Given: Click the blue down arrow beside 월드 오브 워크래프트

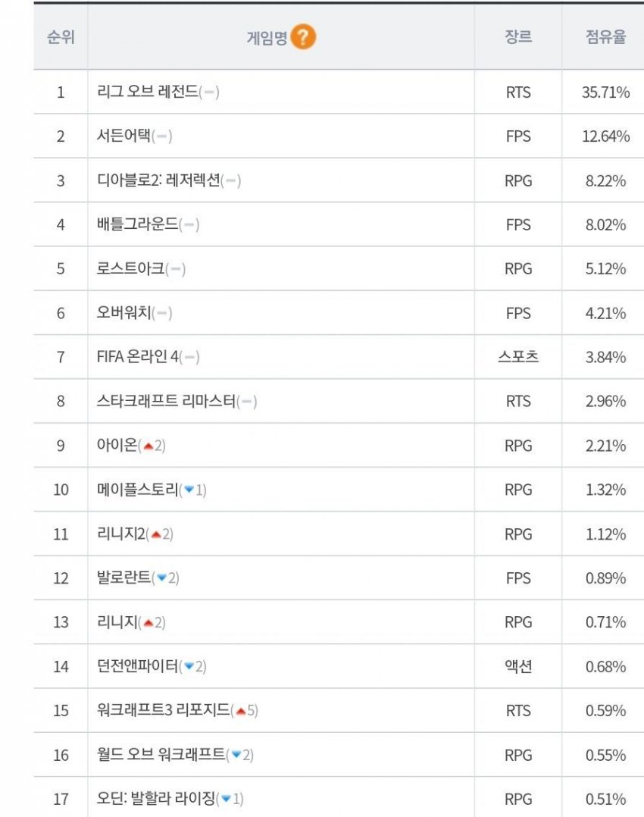Looking at the screenshot, I should coord(236,755).
